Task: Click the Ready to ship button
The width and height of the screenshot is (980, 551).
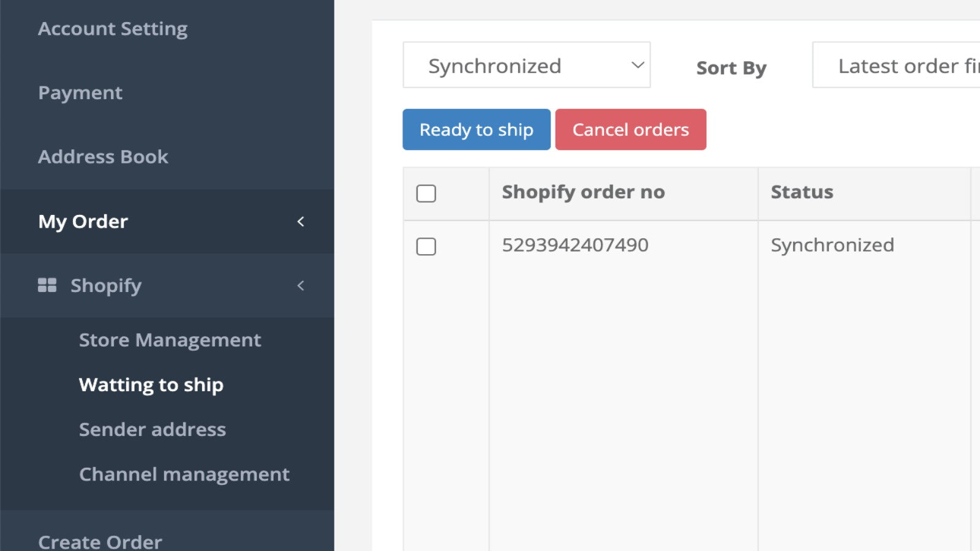Action: tap(476, 129)
